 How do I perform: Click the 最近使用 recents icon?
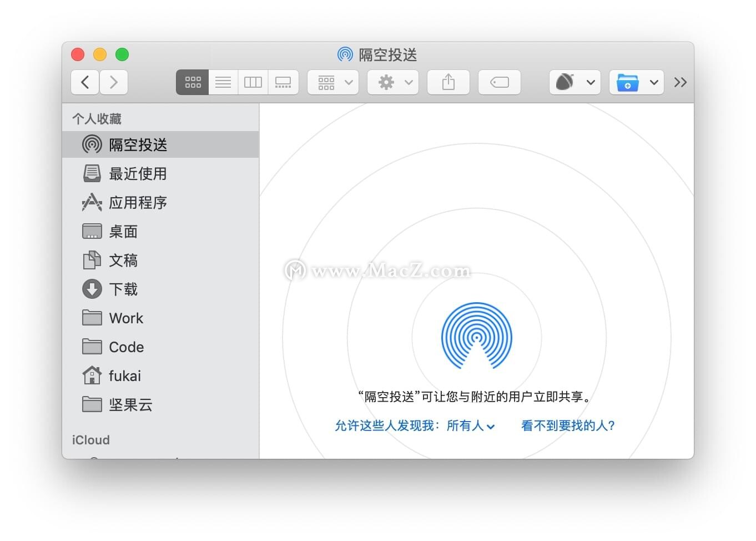92,173
